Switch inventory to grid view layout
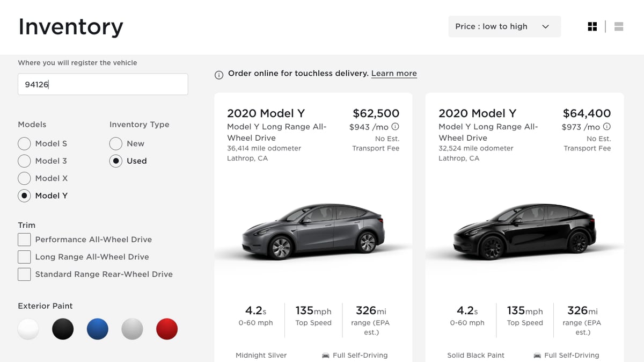The width and height of the screenshot is (644, 362). pyautogui.click(x=592, y=26)
